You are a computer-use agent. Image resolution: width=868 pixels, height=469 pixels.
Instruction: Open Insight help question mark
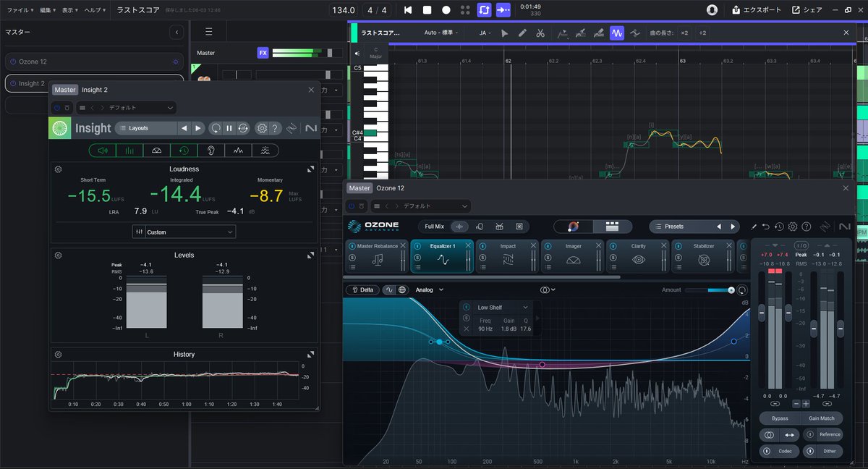point(275,128)
